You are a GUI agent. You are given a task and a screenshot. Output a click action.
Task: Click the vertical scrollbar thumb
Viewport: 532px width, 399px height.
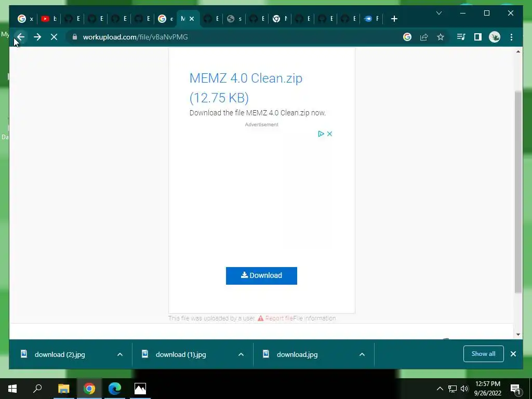pos(518,192)
